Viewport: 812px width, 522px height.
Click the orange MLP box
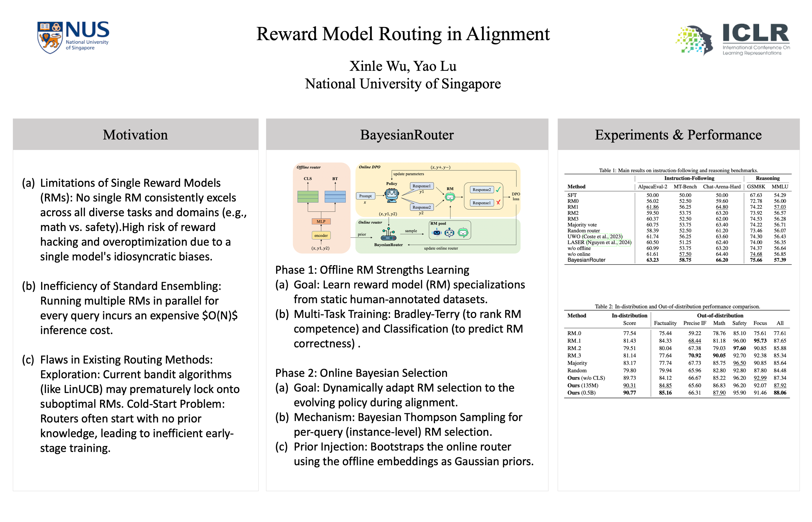[321, 221]
